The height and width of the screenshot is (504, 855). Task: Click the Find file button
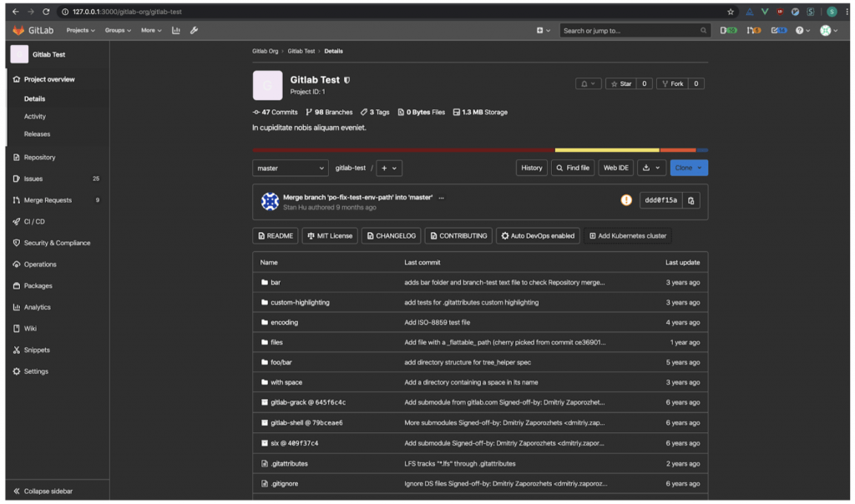(x=573, y=168)
